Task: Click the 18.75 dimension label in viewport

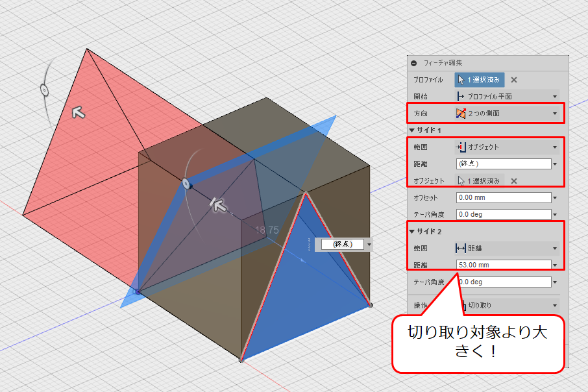Action: pos(267,230)
